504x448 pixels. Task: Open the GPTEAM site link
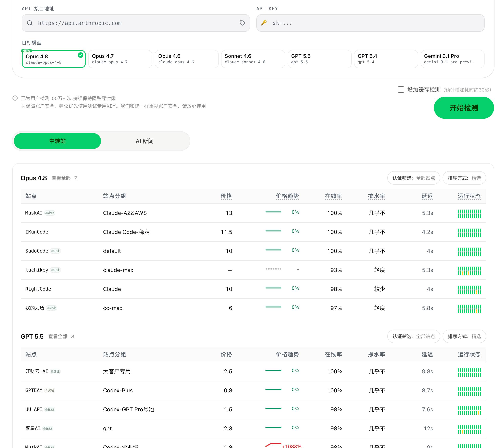tap(34, 390)
